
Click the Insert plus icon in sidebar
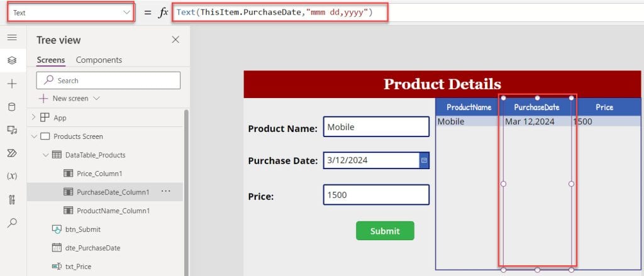coord(12,84)
